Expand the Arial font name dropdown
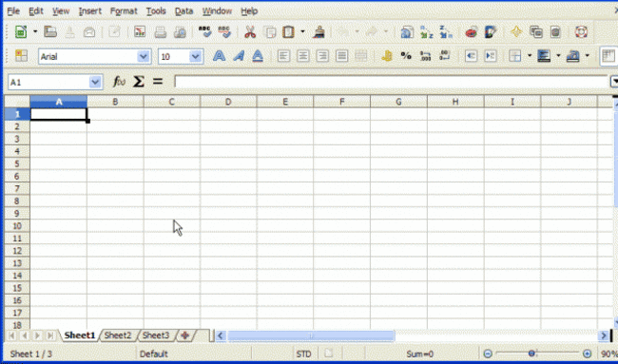This screenshot has height=364, width=618. point(144,56)
